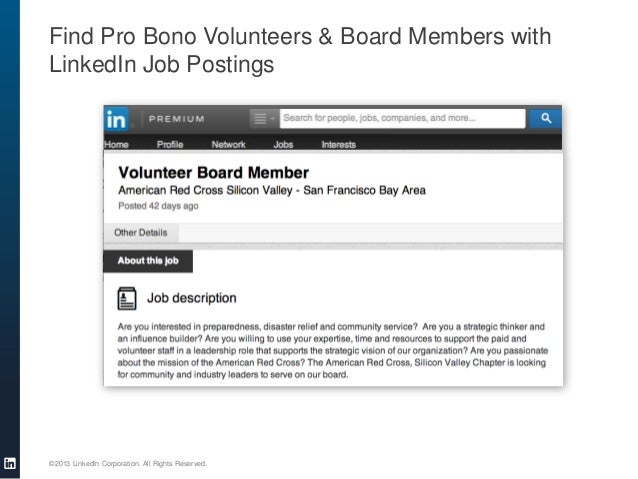Go to the Profile menu
638x479 pixels.
tap(170, 144)
